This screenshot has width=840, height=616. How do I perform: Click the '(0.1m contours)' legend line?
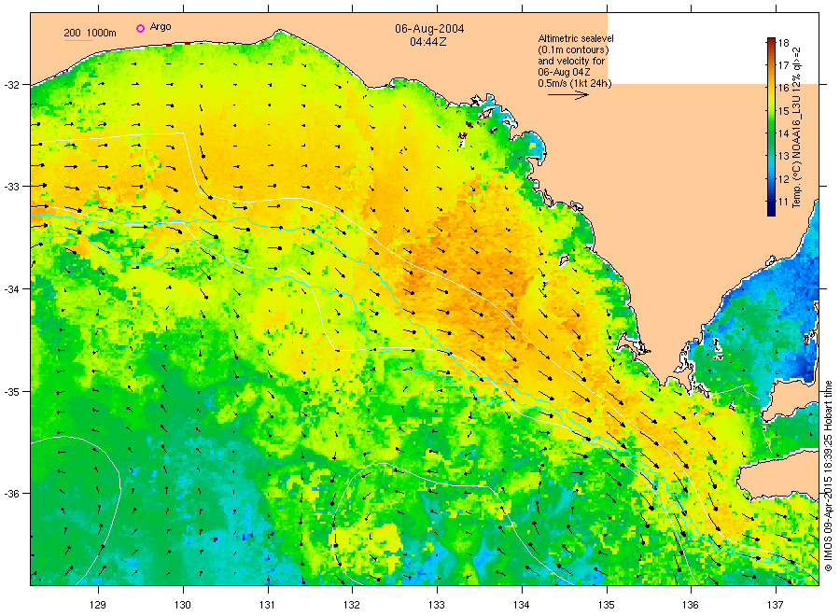573,49
